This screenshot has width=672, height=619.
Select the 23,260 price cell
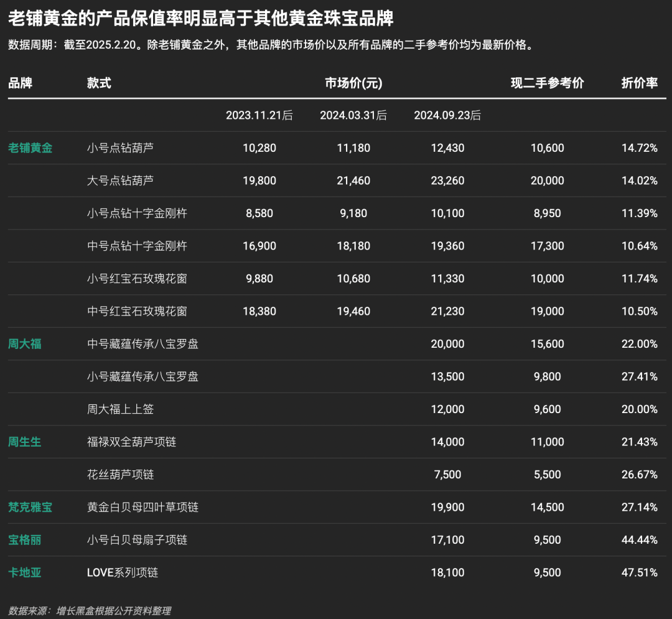point(447,180)
